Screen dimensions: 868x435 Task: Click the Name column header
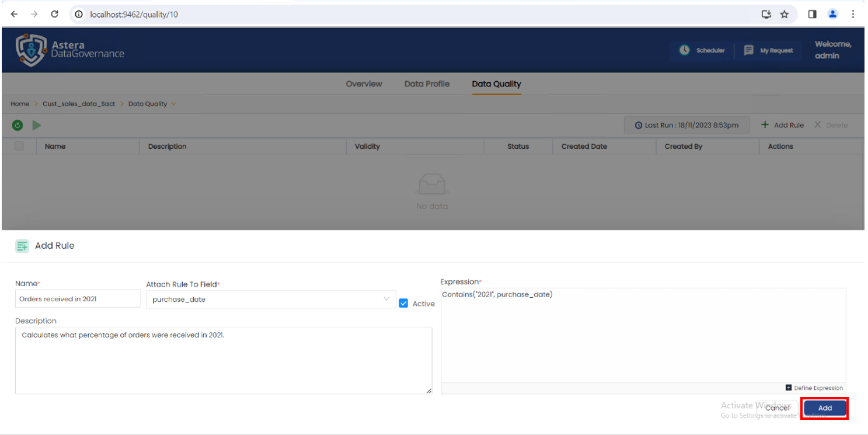55,147
